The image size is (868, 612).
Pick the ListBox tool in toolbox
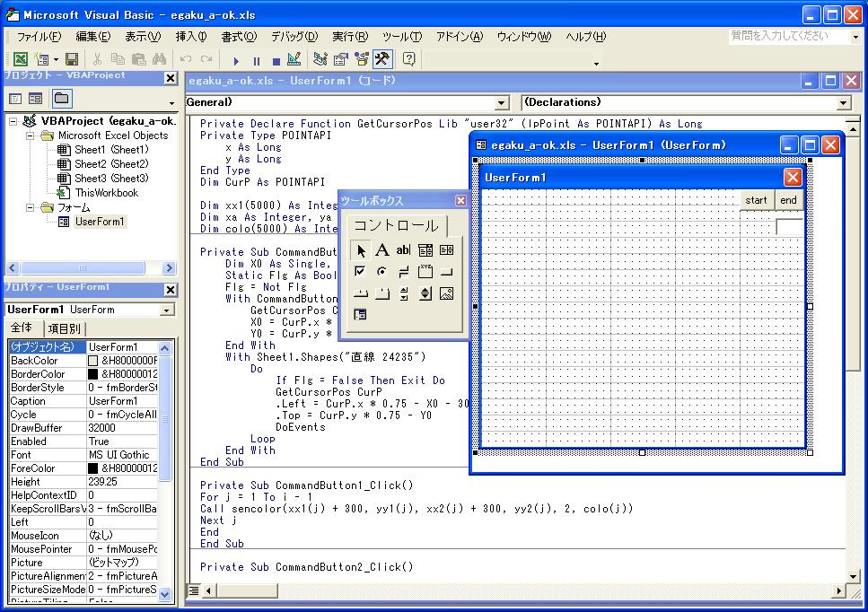[x=447, y=250]
